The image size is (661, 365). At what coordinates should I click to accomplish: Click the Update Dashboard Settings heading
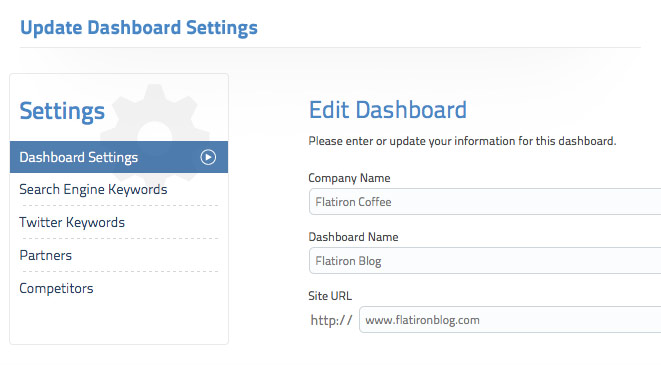139,28
